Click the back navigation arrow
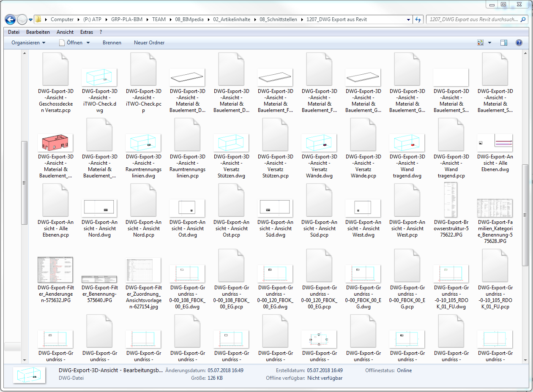This screenshot has width=533, height=392. (x=9, y=19)
